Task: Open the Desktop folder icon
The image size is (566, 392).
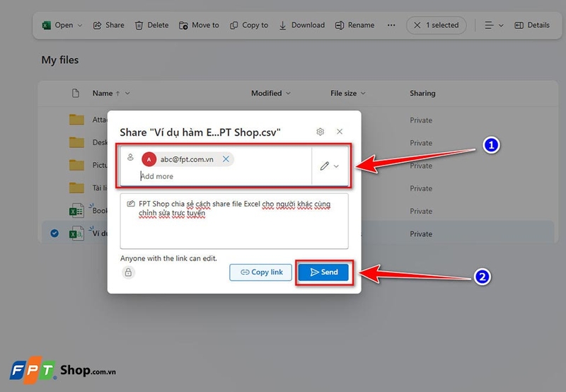Action: point(76,142)
